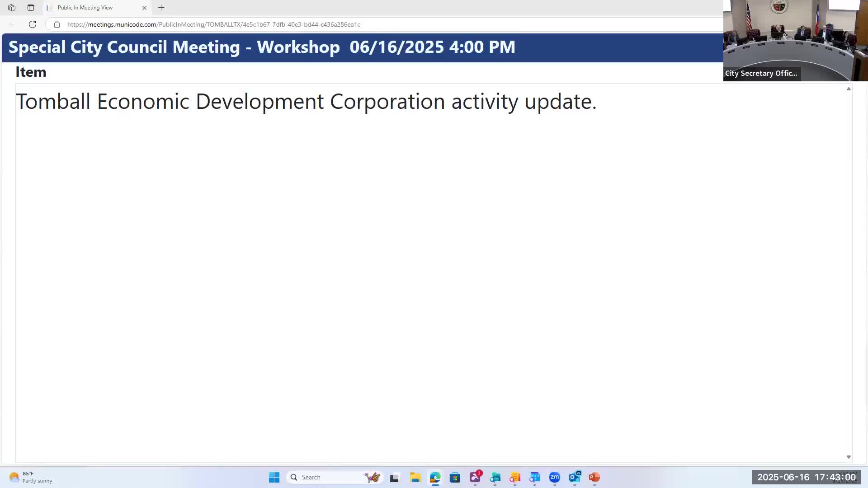Click the site padlock info icon
This screenshot has height=488, width=868.
pos(57,24)
